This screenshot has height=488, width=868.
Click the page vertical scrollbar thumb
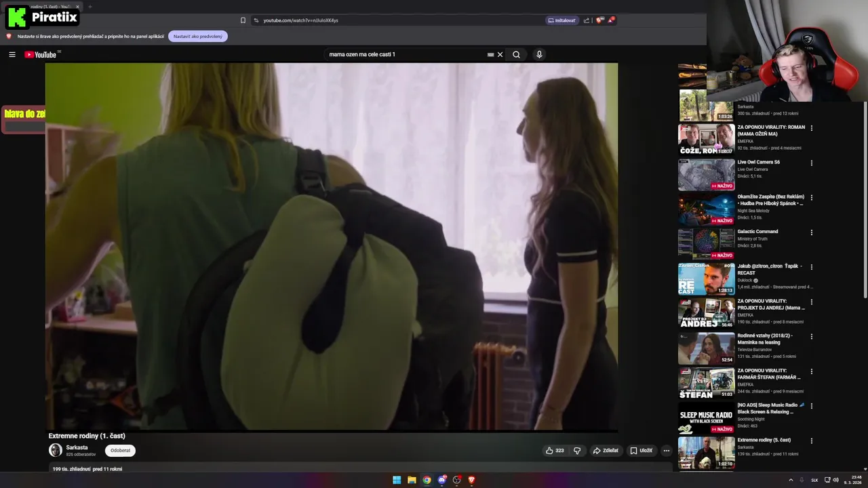point(865,200)
